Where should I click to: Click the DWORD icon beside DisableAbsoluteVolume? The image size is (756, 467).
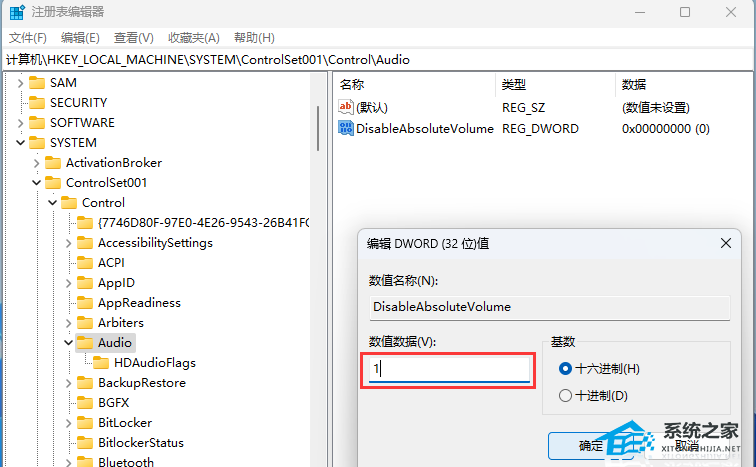(346, 128)
